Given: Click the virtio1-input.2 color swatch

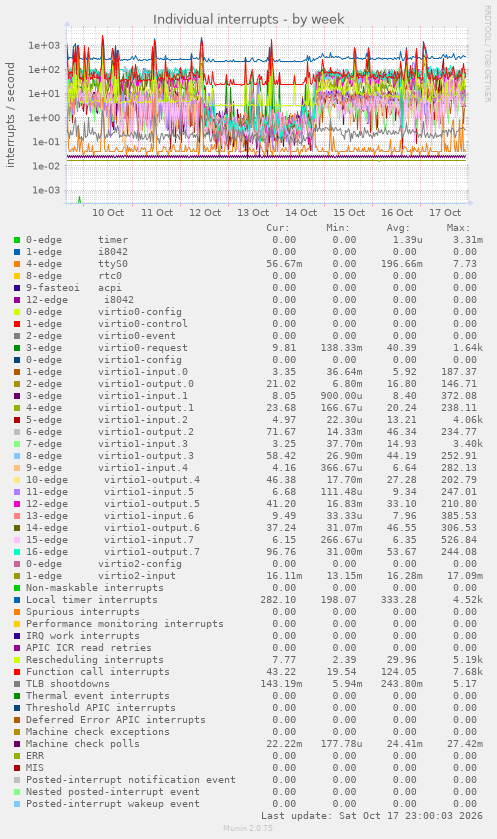Looking at the screenshot, I should [x=17, y=420].
